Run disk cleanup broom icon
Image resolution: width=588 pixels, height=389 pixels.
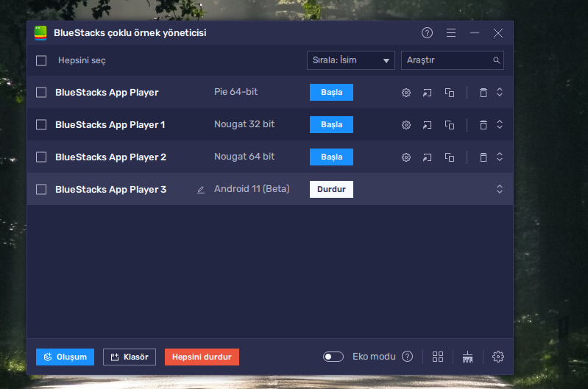[467, 357]
